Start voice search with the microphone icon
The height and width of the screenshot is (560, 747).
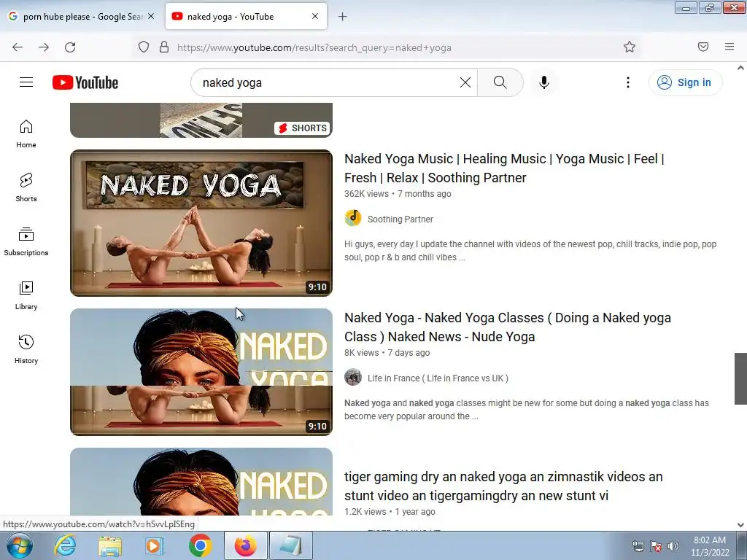pos(543,82)
